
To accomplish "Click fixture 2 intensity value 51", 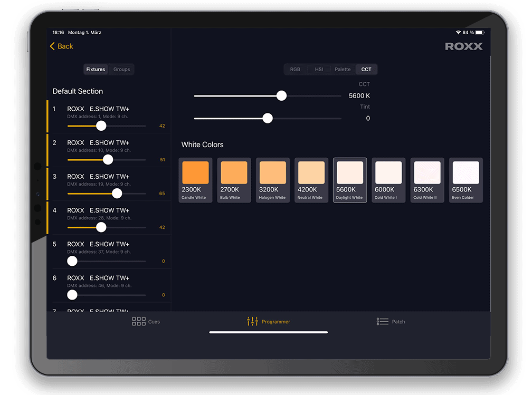I will pos(163,160).
